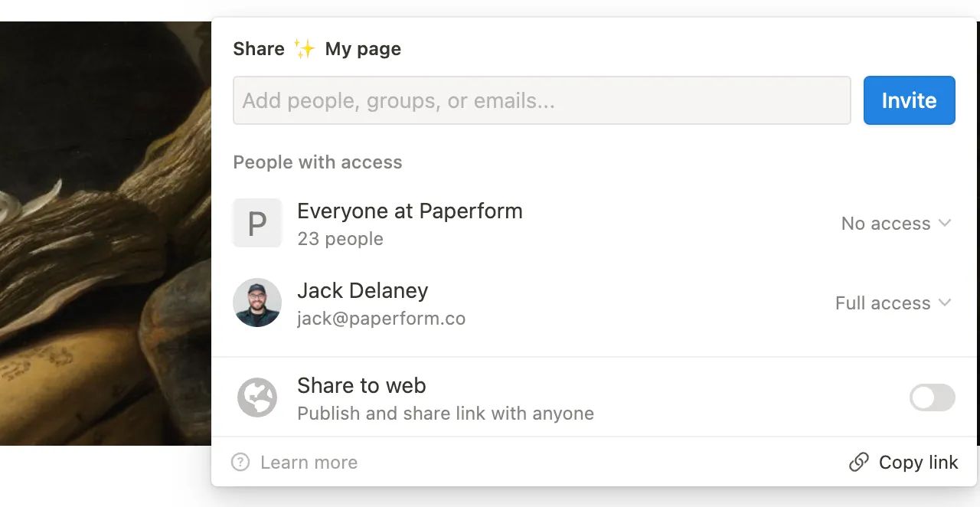Open the Learn more link
This screenshot has width=980, height=507.
pos(308,463)
